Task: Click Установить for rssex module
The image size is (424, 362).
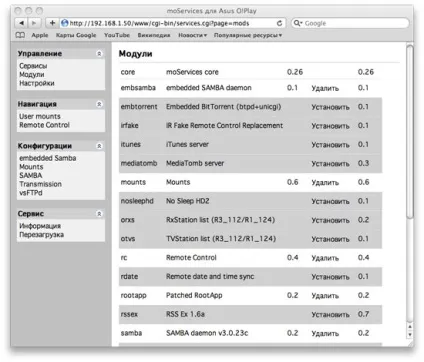Action: 330,314
